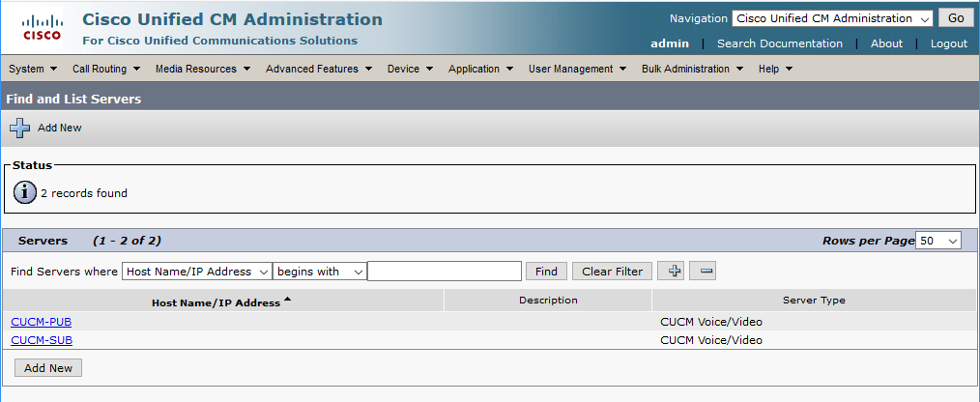This screenshot has height=402, width=980.
Task: Open the Device menu
Action: (410, 69)
